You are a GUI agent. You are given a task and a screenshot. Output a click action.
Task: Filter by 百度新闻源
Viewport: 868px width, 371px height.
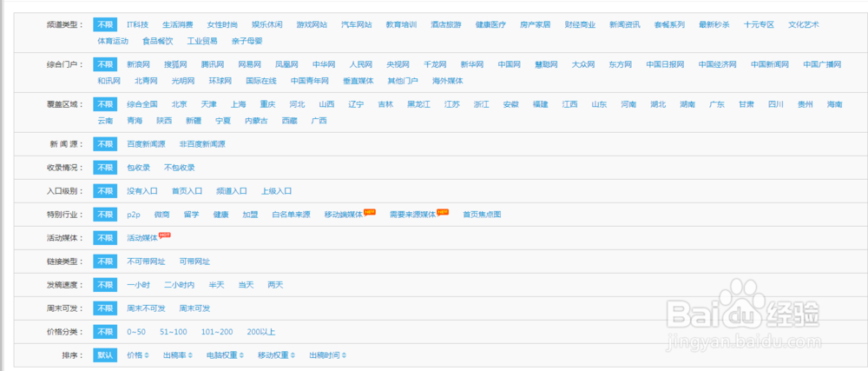[x=146, y=144]
